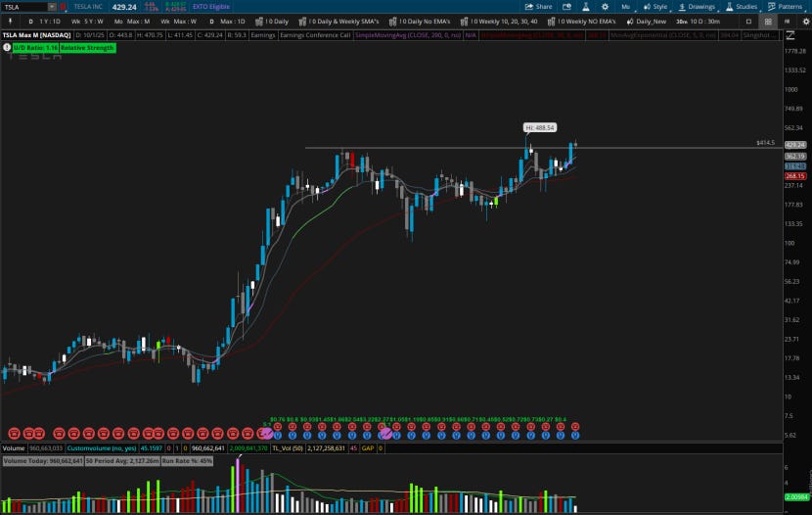Click the Earnings Conference Call label

point(315,35)
